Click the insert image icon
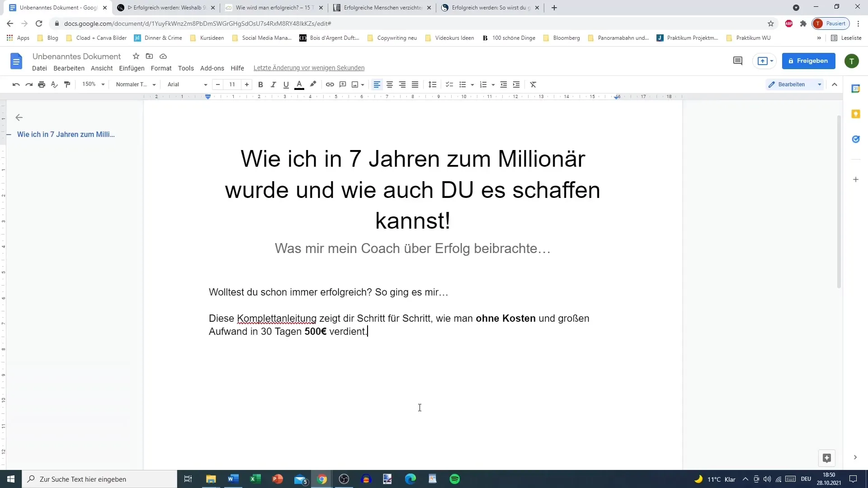The height and width of the screenshot is (488, 868). 355,84
